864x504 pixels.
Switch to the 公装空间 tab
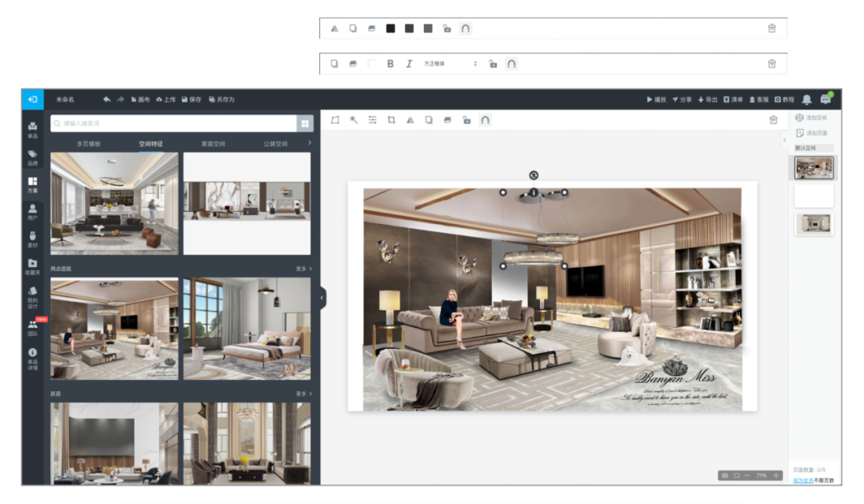click(x=275, y=144)
